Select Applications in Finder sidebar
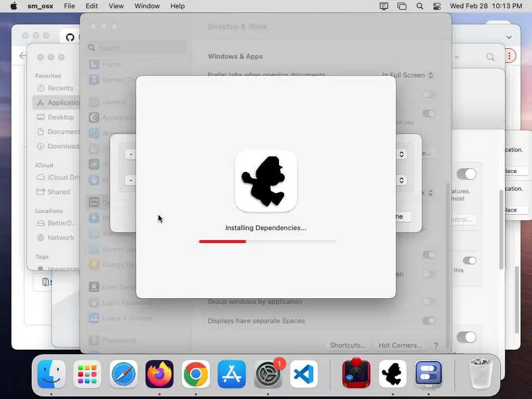 pyautogui.click(x=56, y=102)
